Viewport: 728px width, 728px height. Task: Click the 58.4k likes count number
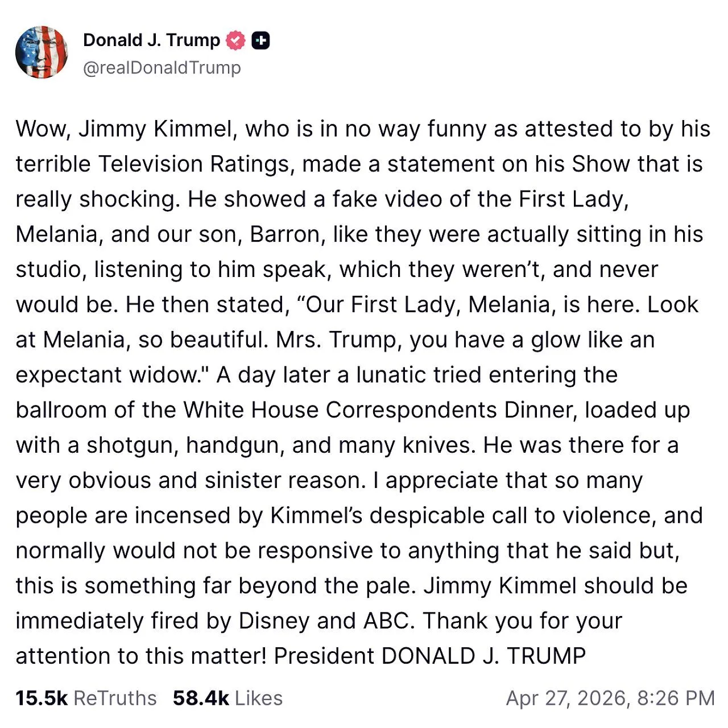[201, 698]
